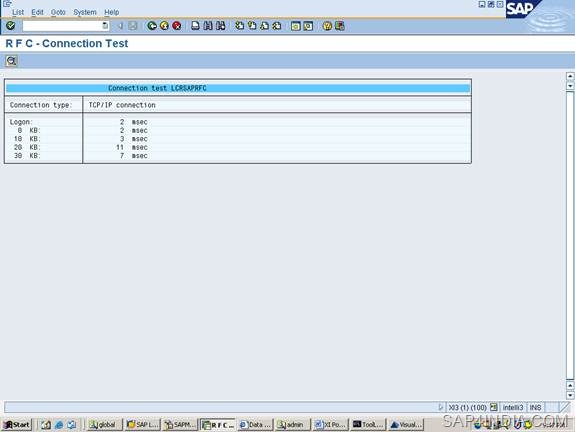Click the yellow Help question mark icon
The image size is (575, 432).
[327, 26]
